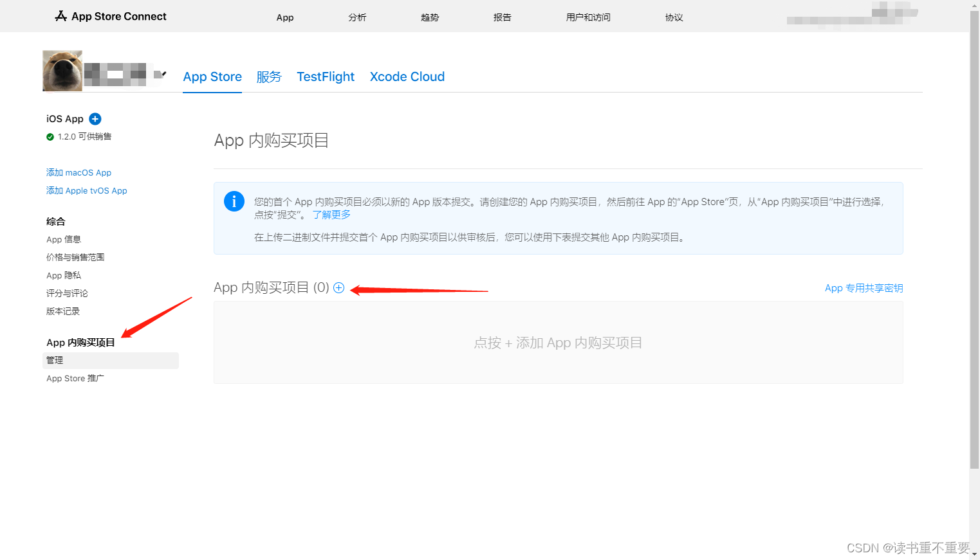Click the dog app icon thumbnail
This screenshot has width=980, height=560.
[62, 71]
